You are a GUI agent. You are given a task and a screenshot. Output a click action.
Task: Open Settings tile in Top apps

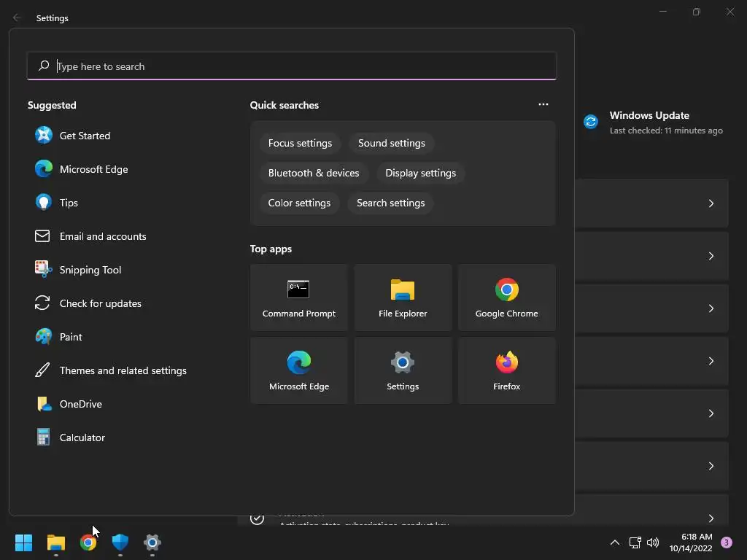coord(403,370)
